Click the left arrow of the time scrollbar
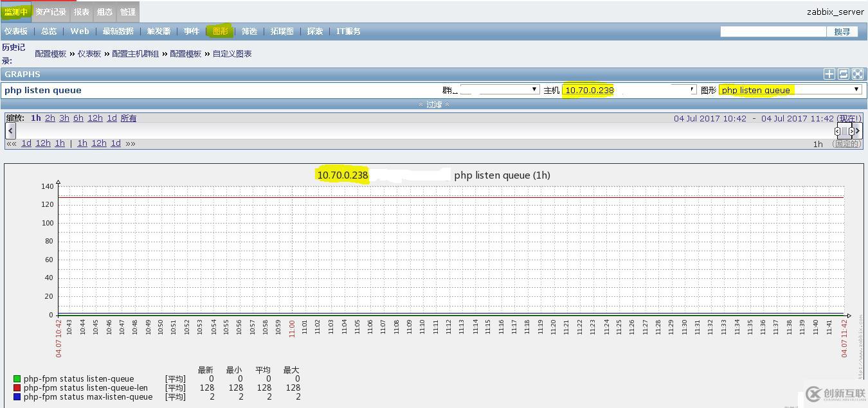This screenshot has height=408, width=868. click(10, 130)
